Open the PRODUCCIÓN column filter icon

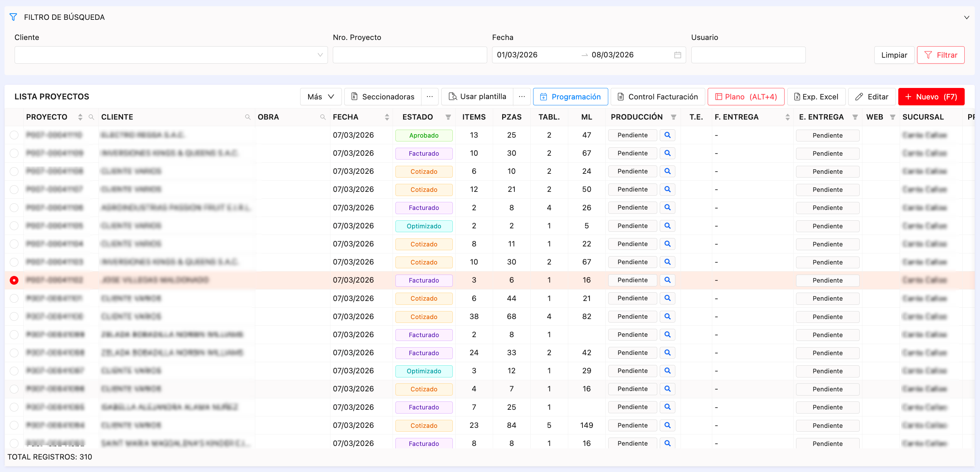tap(673, 117)
